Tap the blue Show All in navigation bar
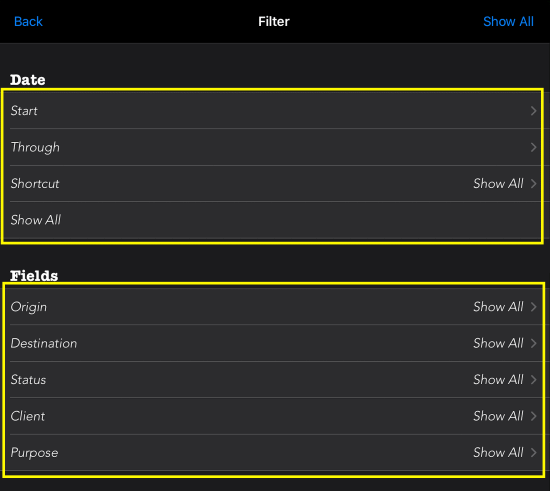550x491 pixels. [x=508, y=21]
